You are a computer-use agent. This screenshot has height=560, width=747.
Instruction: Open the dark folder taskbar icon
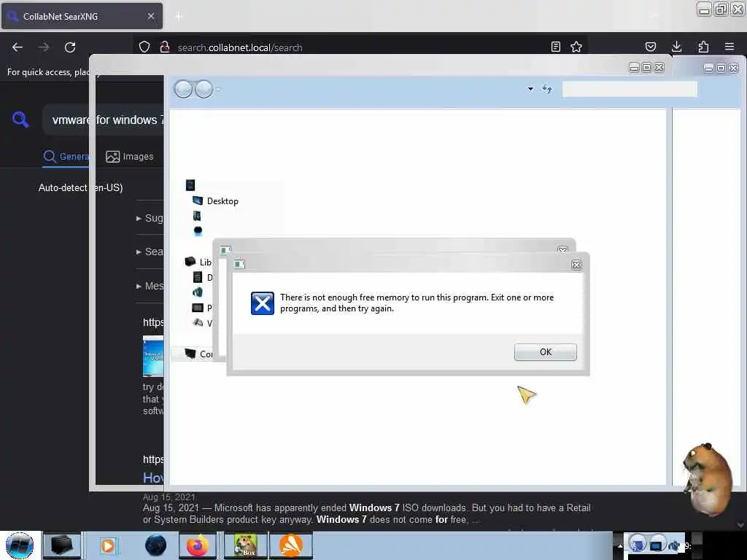coord(62,545)
